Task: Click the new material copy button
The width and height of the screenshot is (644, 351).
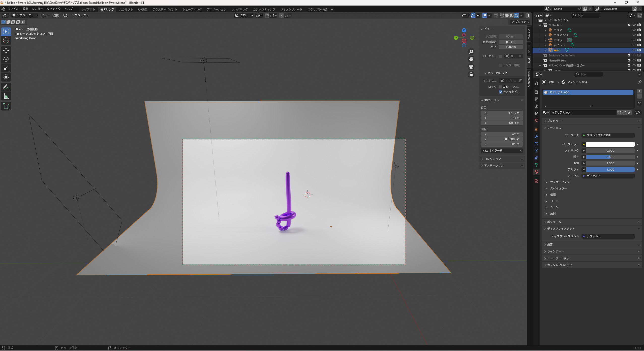Action: pyautogui.click(x=624, y=113)
